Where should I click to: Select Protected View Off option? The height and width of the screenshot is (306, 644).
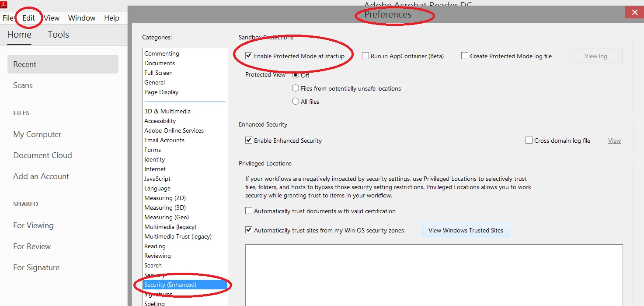tap(296, 75)
